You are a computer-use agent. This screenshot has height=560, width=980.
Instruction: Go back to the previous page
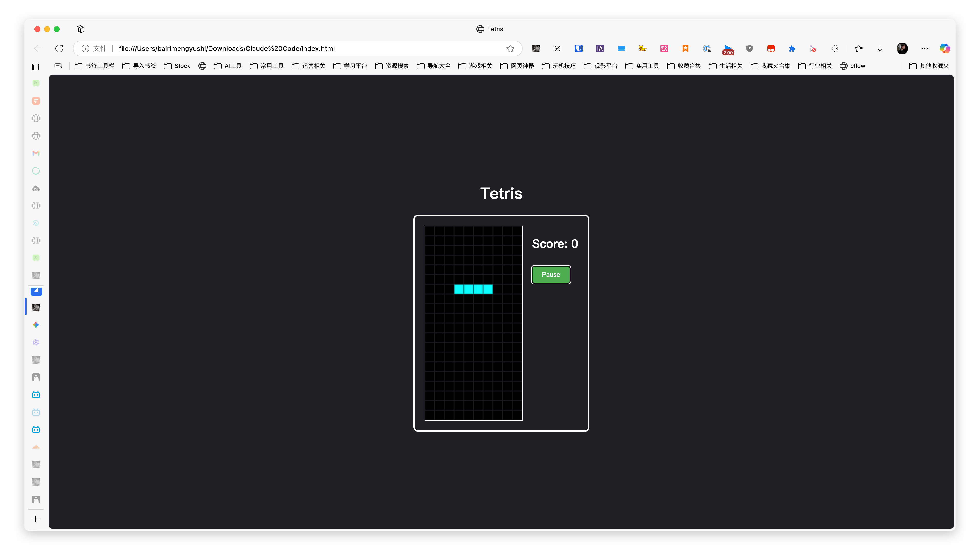38,48
